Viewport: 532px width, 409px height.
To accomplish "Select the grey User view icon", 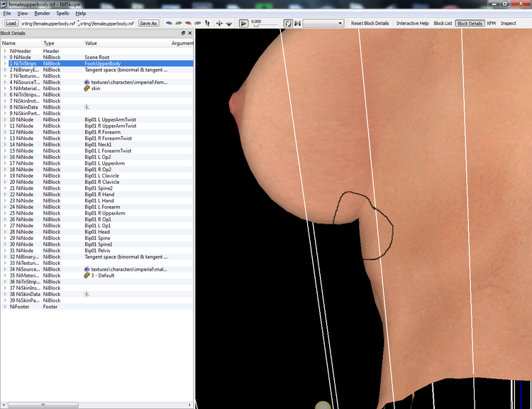I will (x=197, y=23).
